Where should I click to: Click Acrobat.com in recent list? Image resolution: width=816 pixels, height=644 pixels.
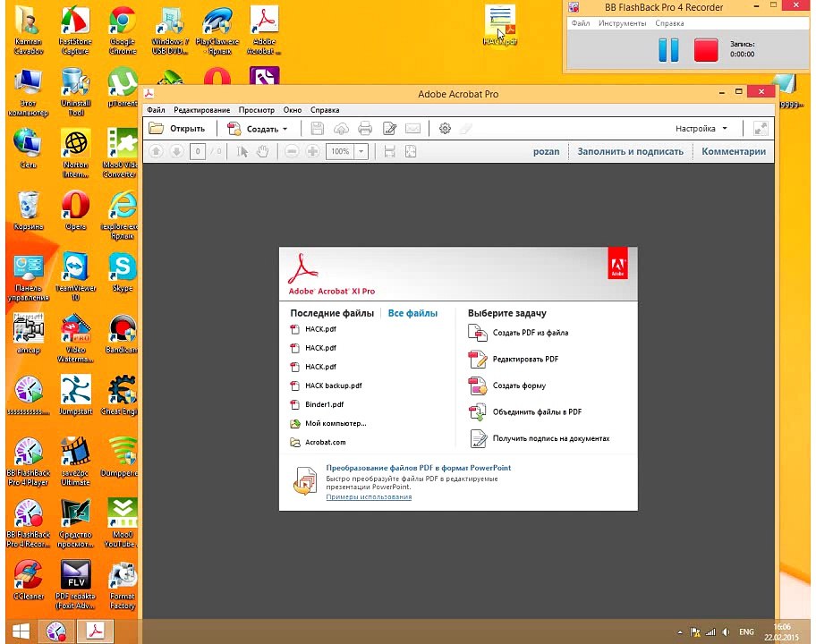[318, 442]
